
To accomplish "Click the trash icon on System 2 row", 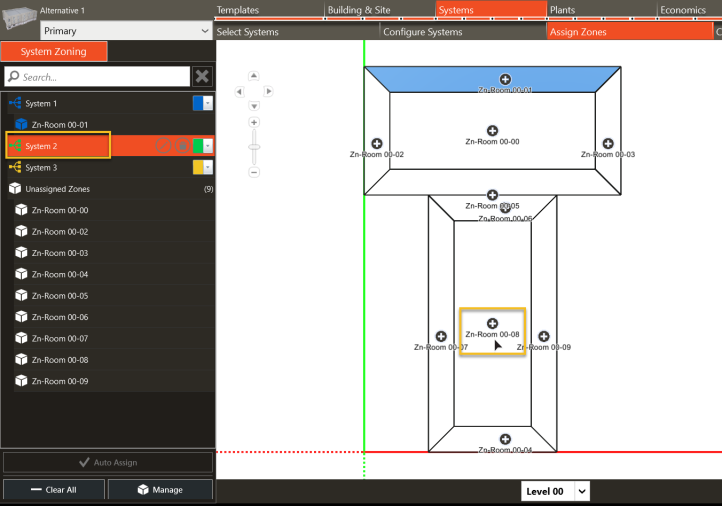I will point(183,145).
